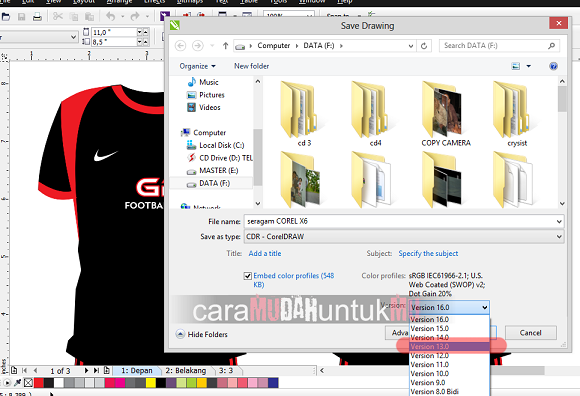Image resolution: width=580 pixels, height=396 pixels.
Task: Go back with the dialog Back arrow
Action: (x=181, y=45)
